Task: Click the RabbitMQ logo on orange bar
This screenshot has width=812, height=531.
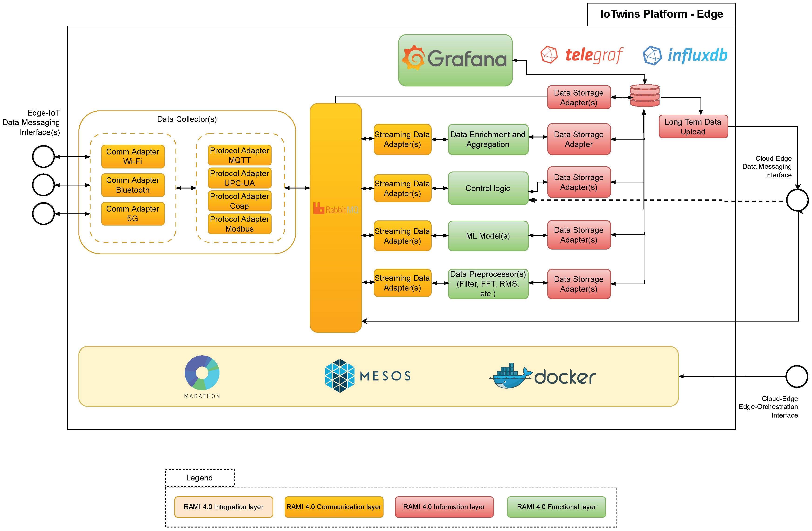Action: click(x=335, y=208)
